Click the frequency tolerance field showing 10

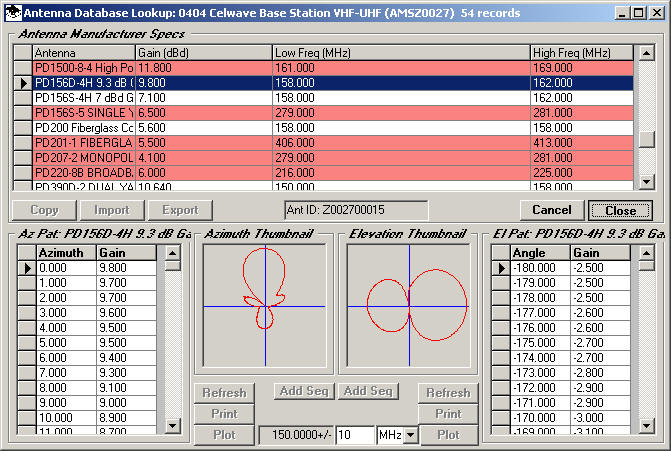(355, 435)
